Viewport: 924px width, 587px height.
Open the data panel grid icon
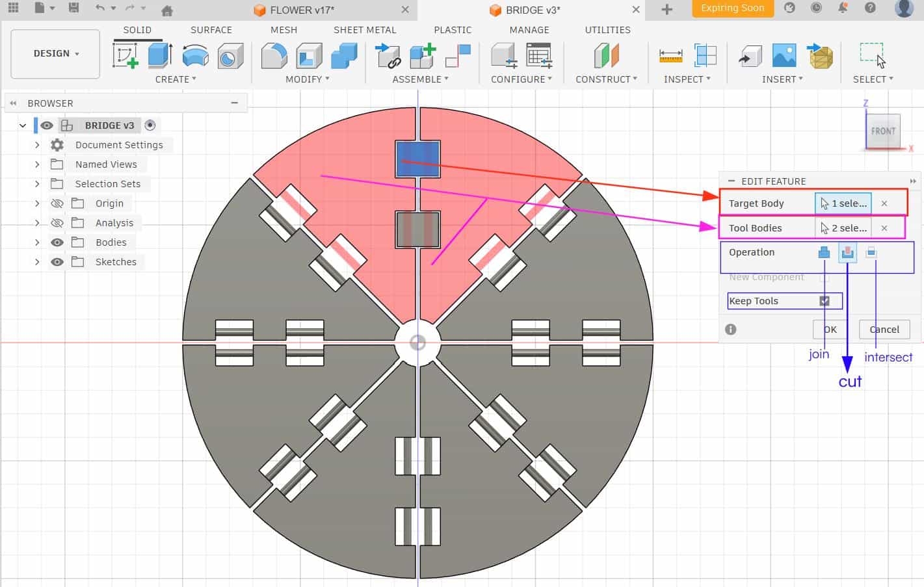coord(13,8)
